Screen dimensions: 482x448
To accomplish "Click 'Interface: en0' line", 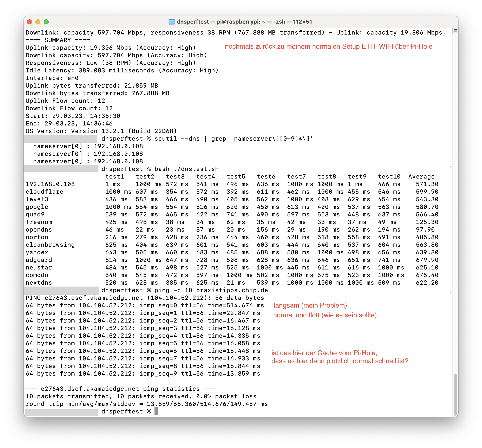I will click(52, 78).
